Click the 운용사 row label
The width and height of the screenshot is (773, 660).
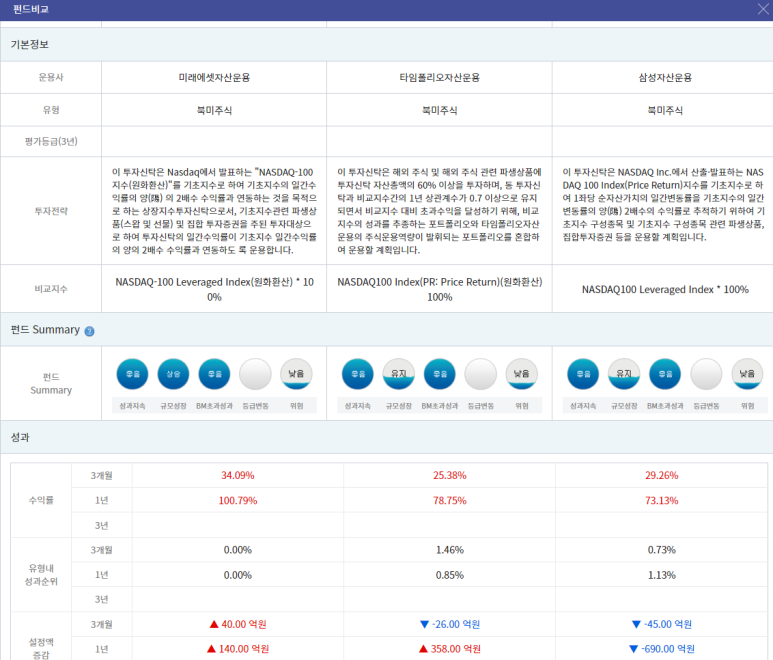(51, 77)
